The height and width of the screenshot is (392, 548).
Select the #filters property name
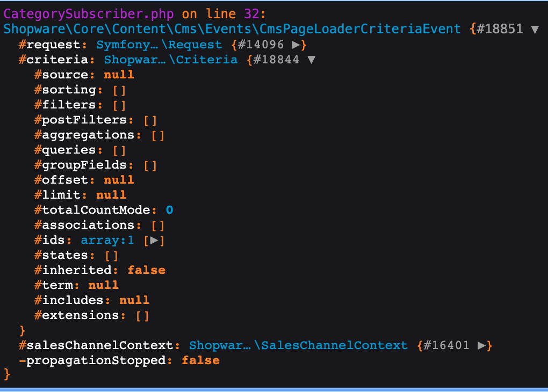point(65,105)
